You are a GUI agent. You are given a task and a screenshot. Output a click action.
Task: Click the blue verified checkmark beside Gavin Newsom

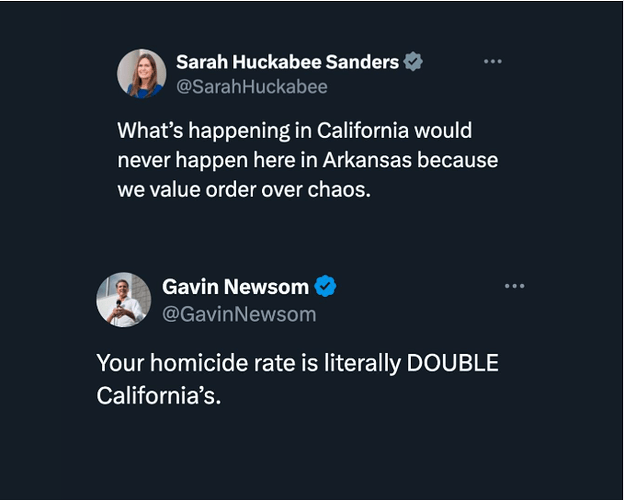coord(325,287)
